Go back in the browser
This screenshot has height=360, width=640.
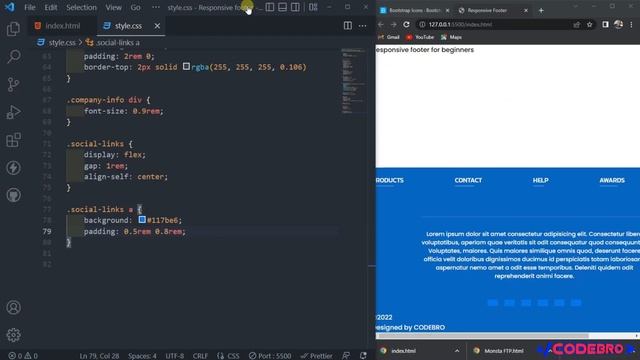point(380,24)
